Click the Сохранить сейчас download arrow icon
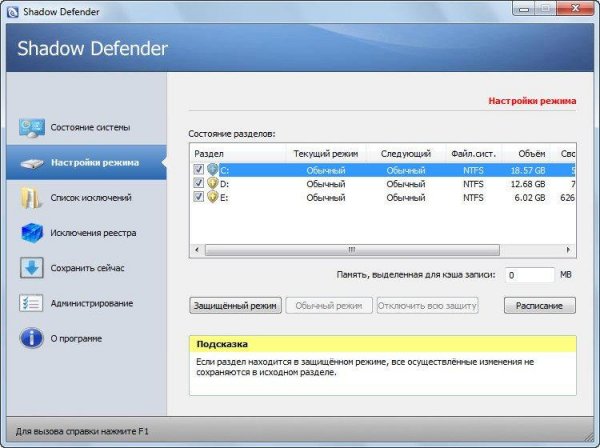The width and height of the screenshot is (600, 448). coord(32,268)
